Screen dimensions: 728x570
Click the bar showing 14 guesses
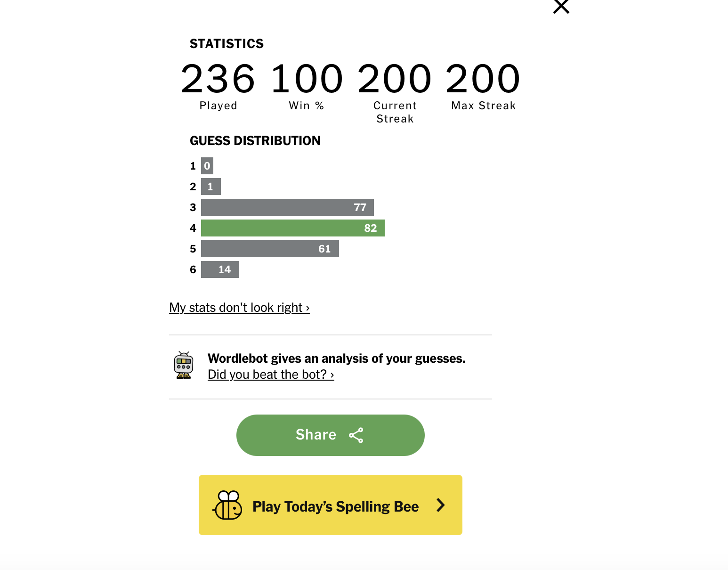click(x=220, y=269)
